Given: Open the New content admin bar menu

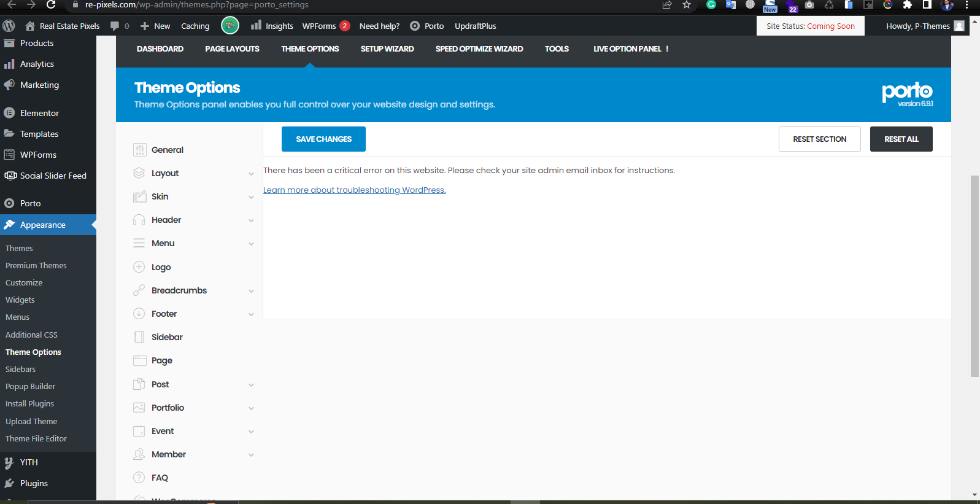Looking at the screenshot, I should click(x=155, y=26).
